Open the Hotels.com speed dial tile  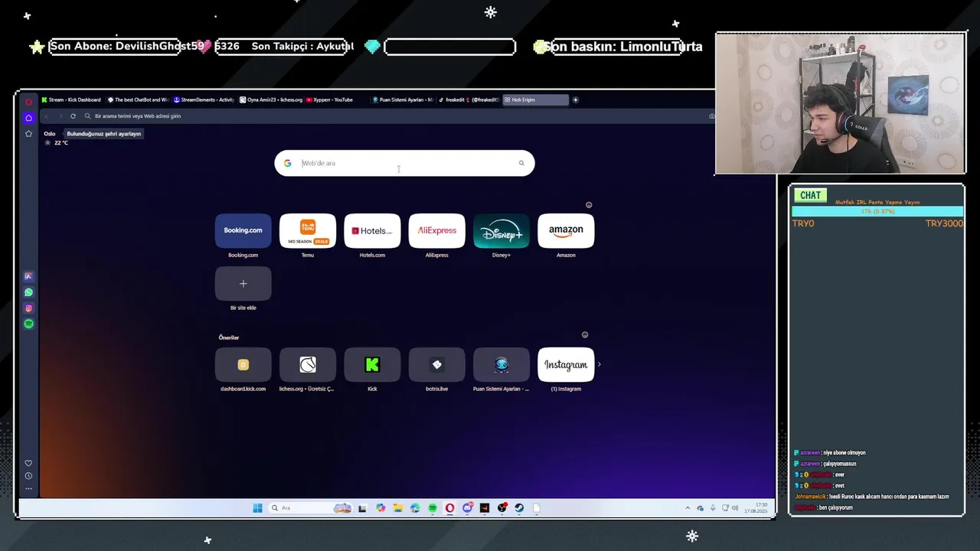[x=372, y=231]
